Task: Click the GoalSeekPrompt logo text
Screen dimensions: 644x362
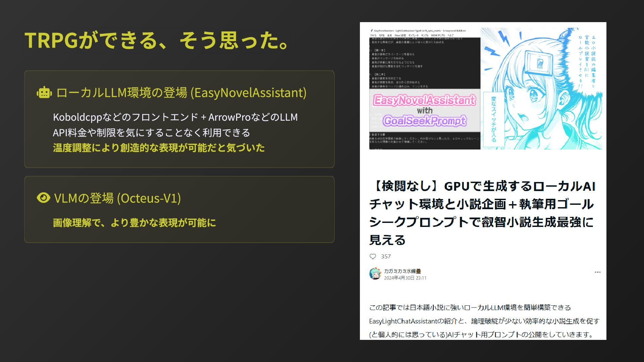Action: pos(424,121)
